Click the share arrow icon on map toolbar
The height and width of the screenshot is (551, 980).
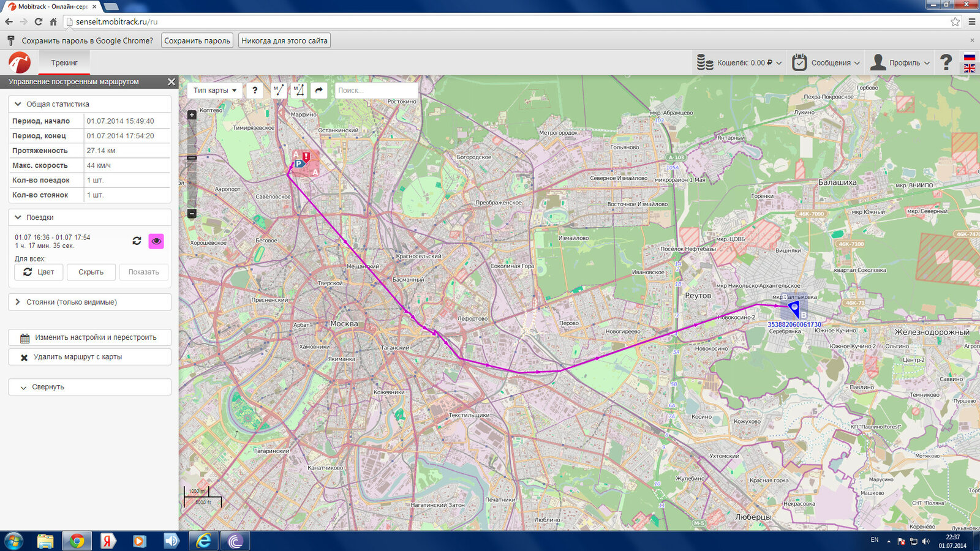pos(319,91)
